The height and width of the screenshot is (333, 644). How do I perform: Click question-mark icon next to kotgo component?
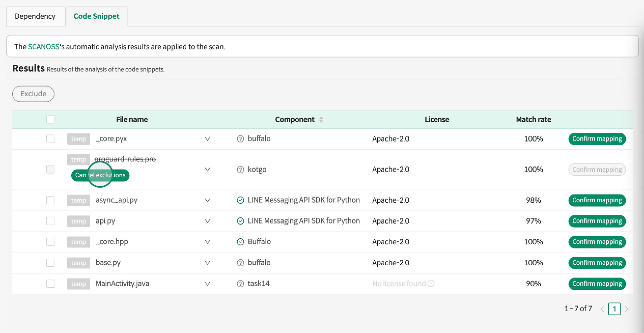pos(240,170)
